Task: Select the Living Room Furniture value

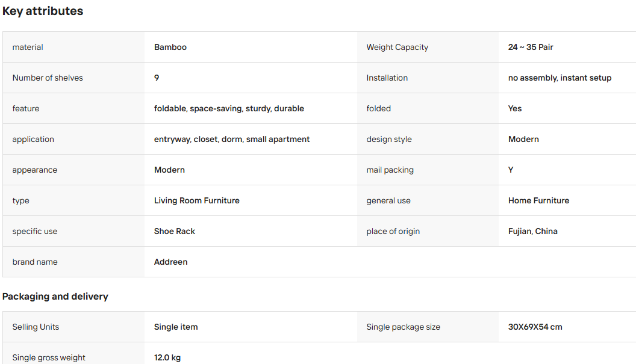Action: (197, 200)
